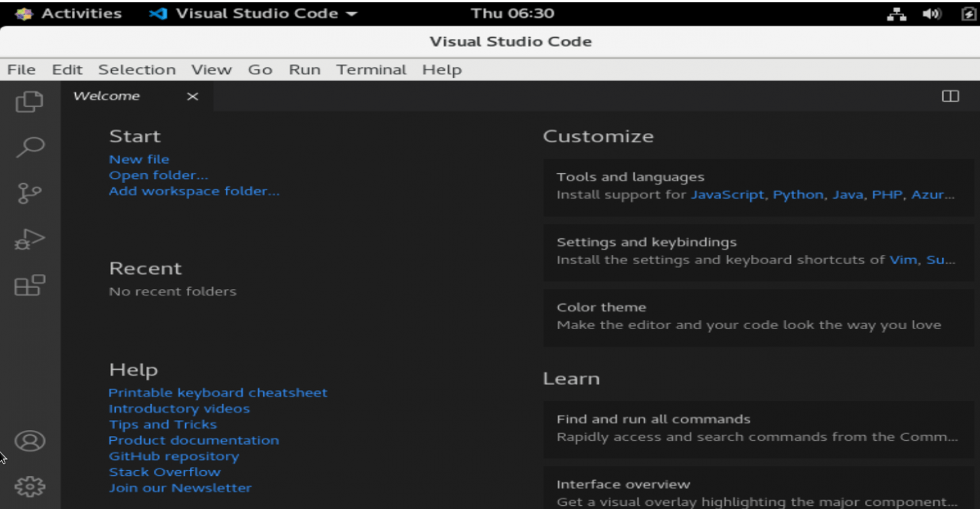
Task: Install JavaScript support link
Action: (727, 194)
